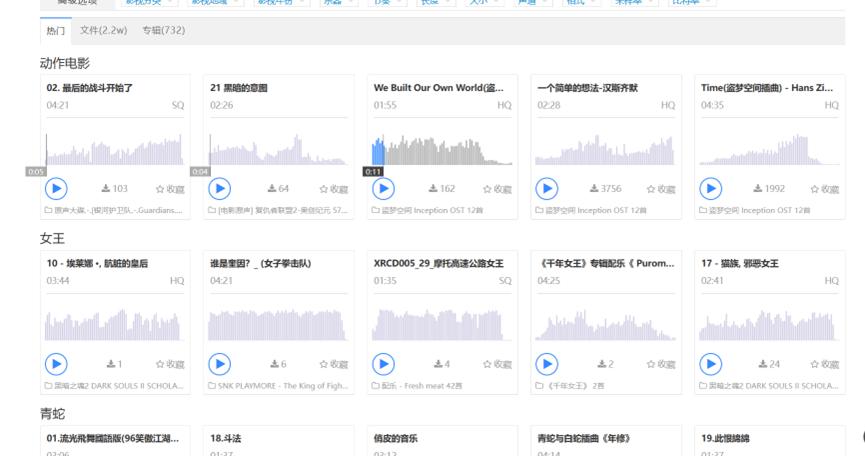Favorite the 女子拳击队 track
The image size is (865, 456).
click(334, 364)
